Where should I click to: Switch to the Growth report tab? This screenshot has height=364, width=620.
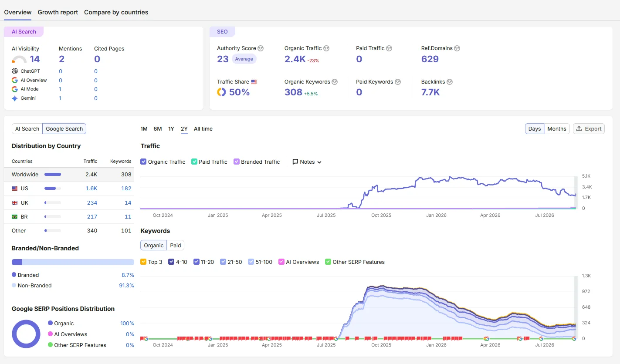(58, 12)
